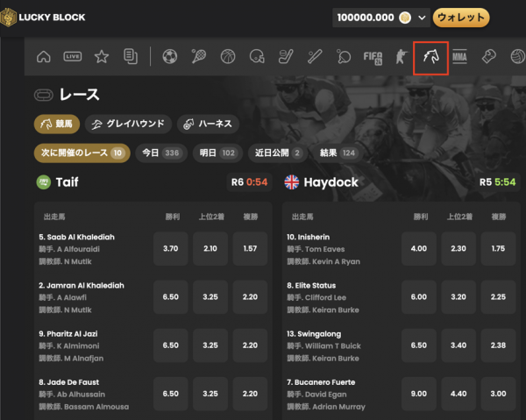Screen dimensions: 526x420
Task: Bet win 6.50 on Jamran Al Khalediah
Action: pos(170,297)
